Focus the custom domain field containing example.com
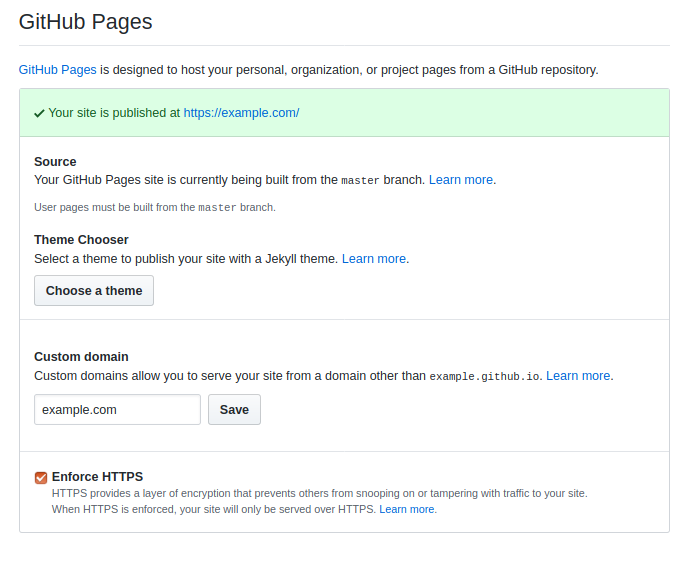The width and height of the screenshot is (692, 561). pos(117,410)
